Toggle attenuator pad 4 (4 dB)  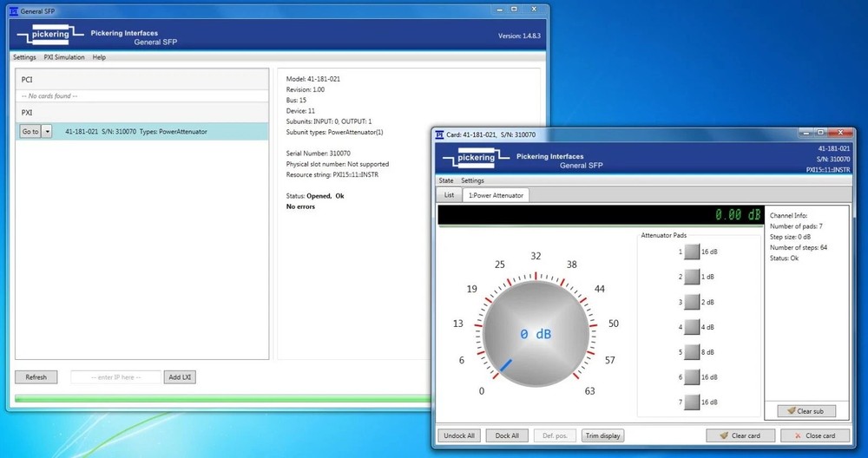coord(692,327)
